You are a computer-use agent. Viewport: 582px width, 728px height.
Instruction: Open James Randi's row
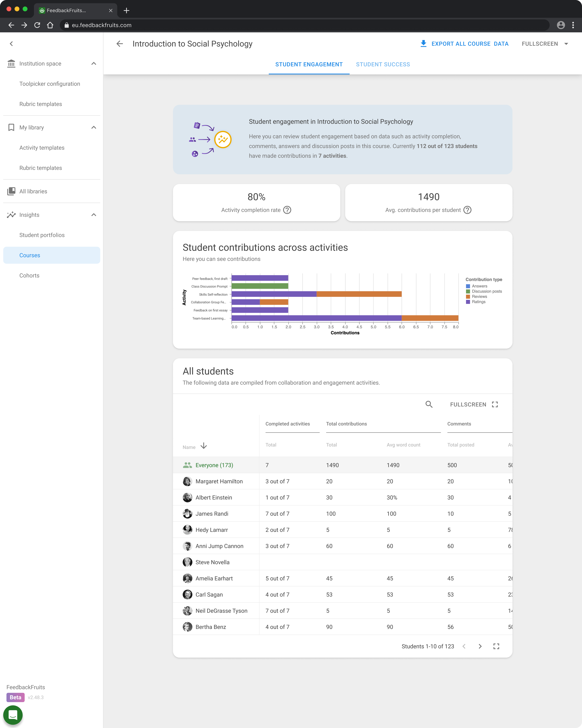(x=342, y=514)
